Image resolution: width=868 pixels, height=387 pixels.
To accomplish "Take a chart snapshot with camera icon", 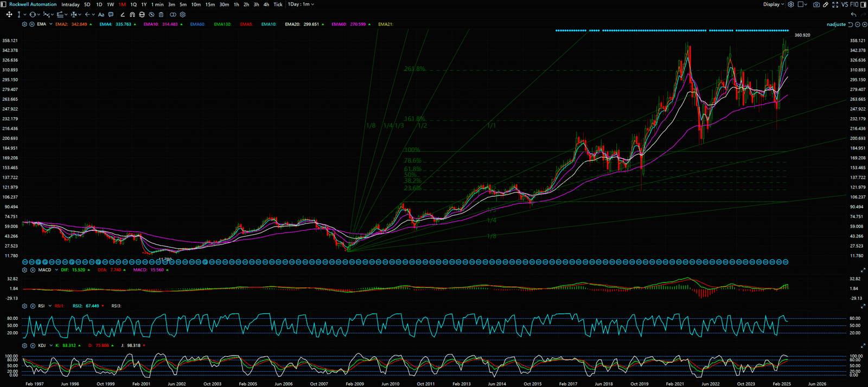I will 816,4.
